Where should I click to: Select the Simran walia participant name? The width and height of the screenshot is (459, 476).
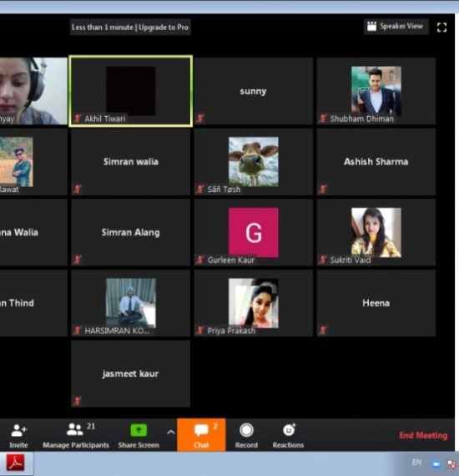click(x=131, y=161)
